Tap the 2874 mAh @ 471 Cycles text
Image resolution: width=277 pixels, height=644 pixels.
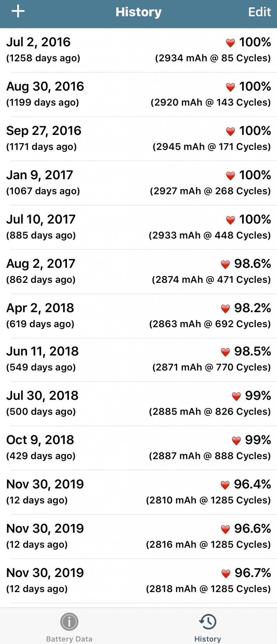click(x=211, y=279)
